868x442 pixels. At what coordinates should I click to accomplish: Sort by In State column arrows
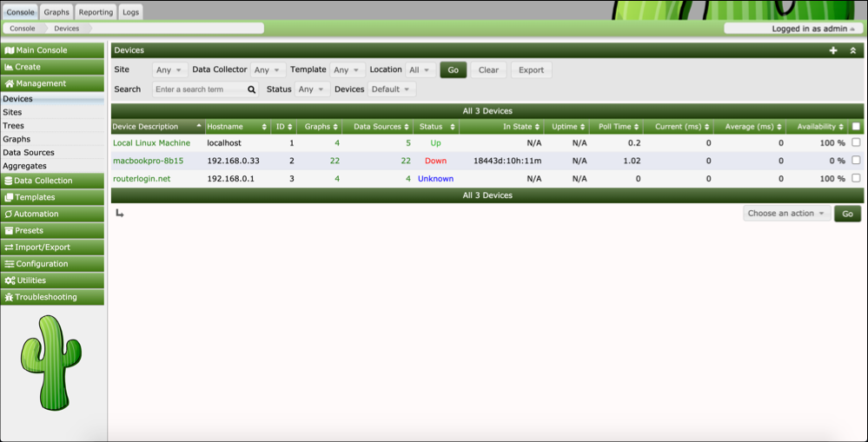(x=537, y=127)
